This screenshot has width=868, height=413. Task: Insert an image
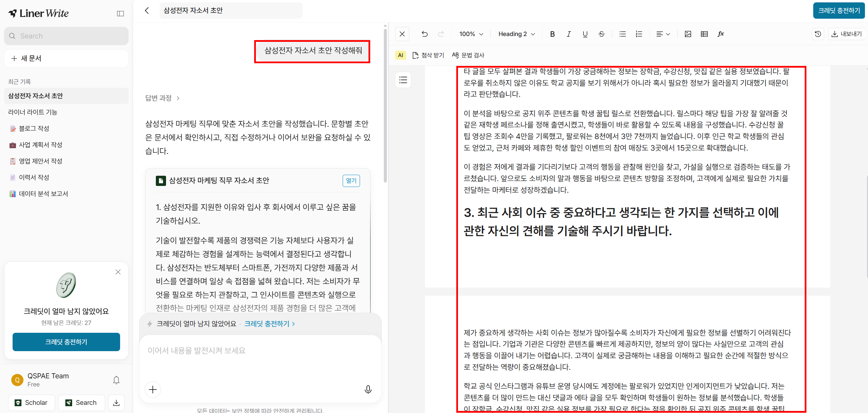click(688, 34)
